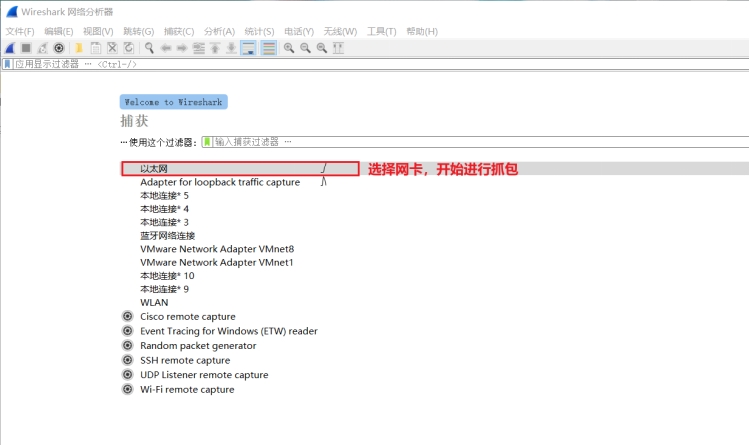Open 工具(T) menu
This screenshot has height=445, width=750.
(x=382, y=32)
